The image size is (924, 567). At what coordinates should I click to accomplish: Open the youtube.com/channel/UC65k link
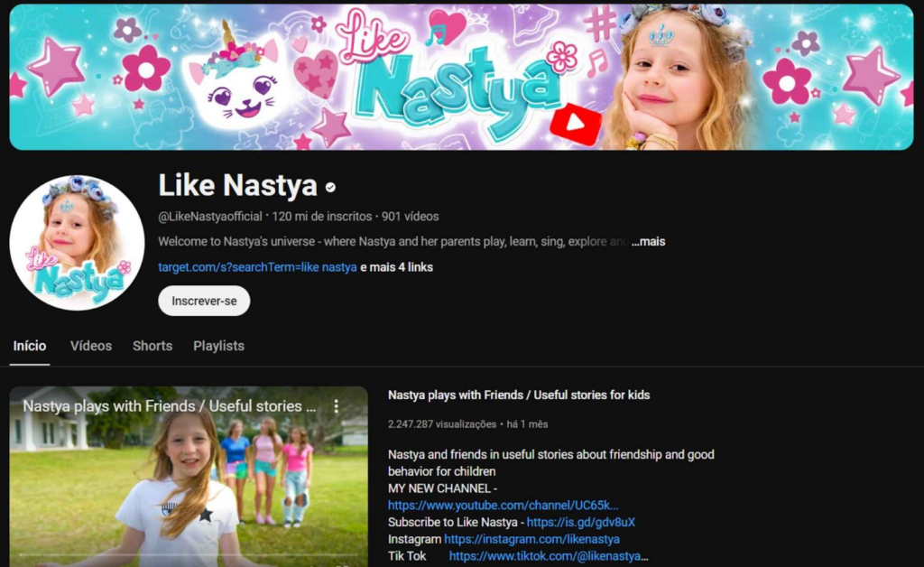tap(504, 505)
